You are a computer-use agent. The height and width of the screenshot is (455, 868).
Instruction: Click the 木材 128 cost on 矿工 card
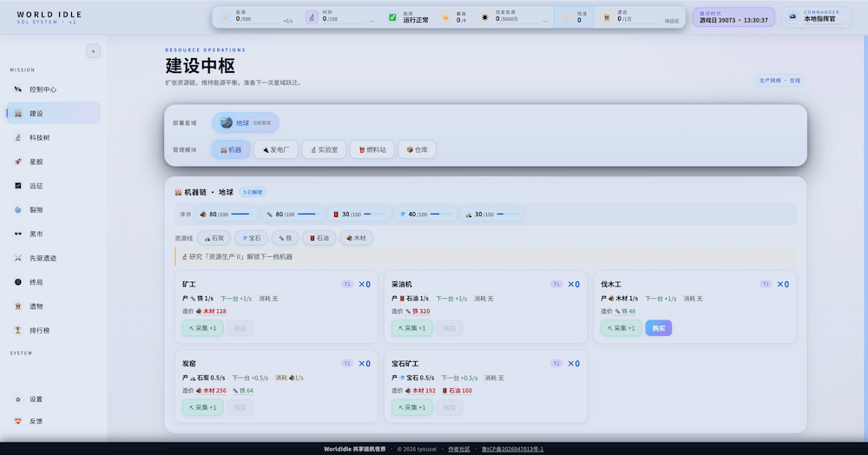pos(211,311)
